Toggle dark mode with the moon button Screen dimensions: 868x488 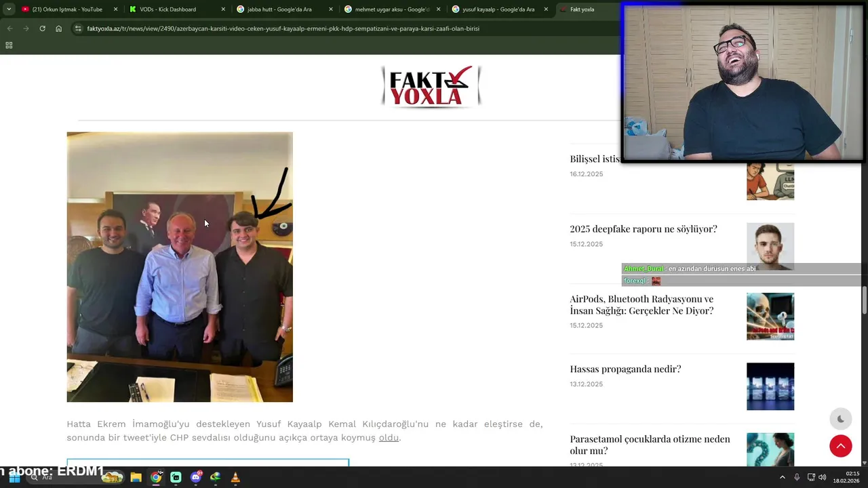(841, 419)
